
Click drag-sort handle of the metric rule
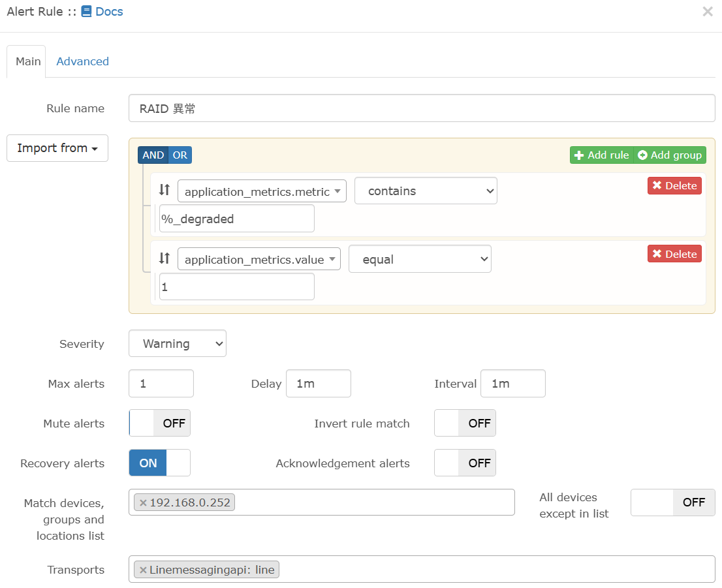tap(165, 191)
